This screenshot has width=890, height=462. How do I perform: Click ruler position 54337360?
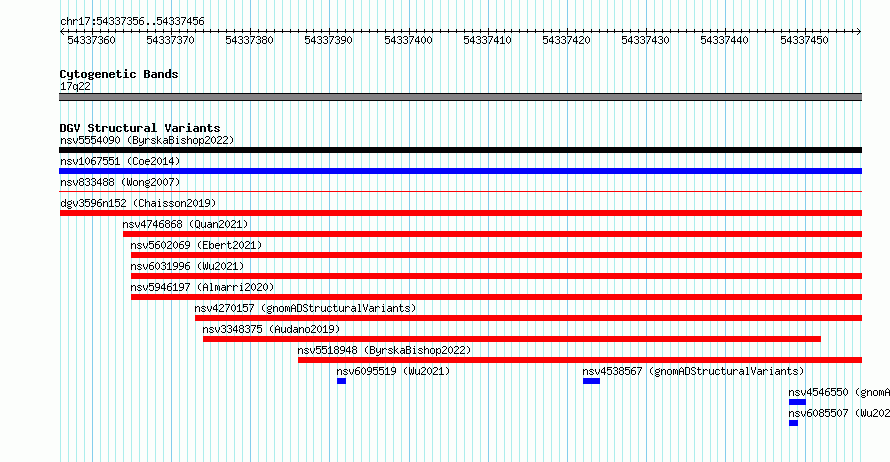[x=91, y=40]
